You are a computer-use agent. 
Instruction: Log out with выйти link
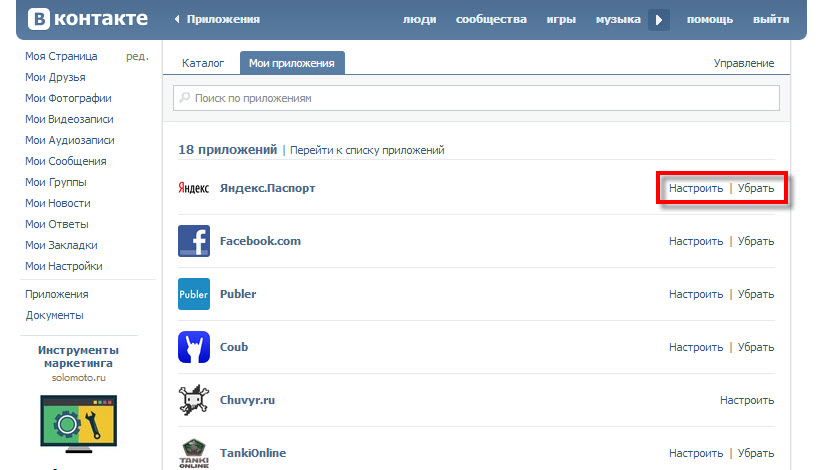[x=771, y=19]
